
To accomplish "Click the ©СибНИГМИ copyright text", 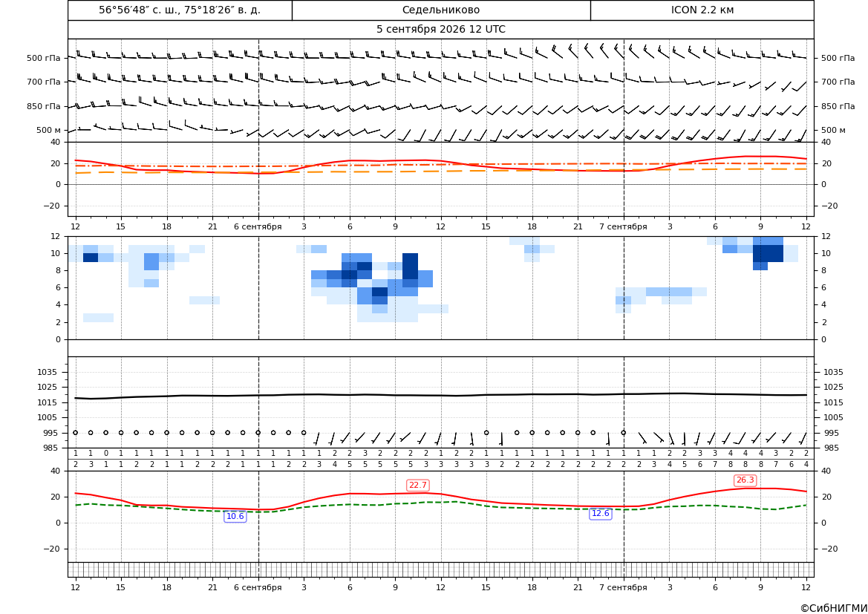I will 833,608.
